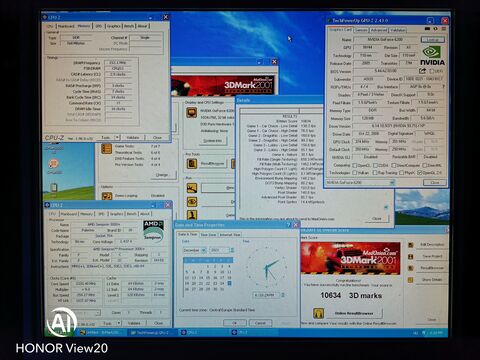Switch to the Validation tab in GPU-Z
Viewport: 480px width, 360px height.
[398, 30]
